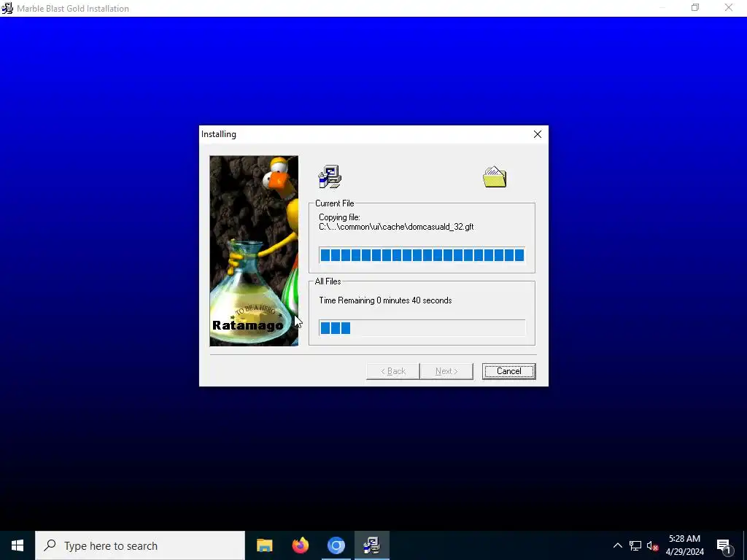Close the Marble Blast Gold Installation window
Image resolution: width=747 pixels, height=560 pixels.
coord(729,7)
